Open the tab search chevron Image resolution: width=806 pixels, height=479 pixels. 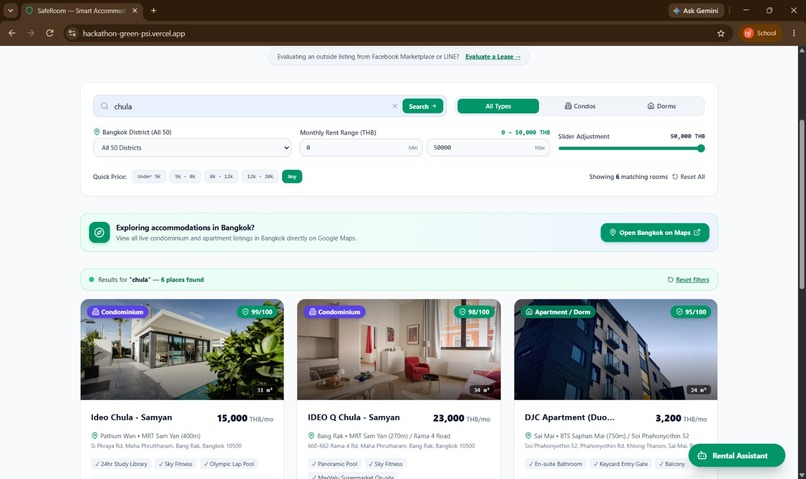tap(10, 10)
